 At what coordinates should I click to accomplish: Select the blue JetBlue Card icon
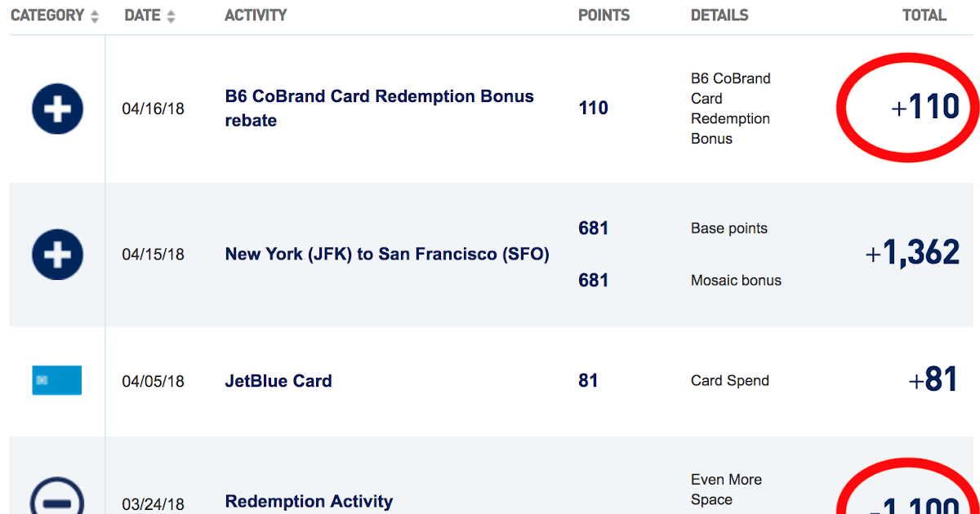pyautogui.click(x=56, y=380)
